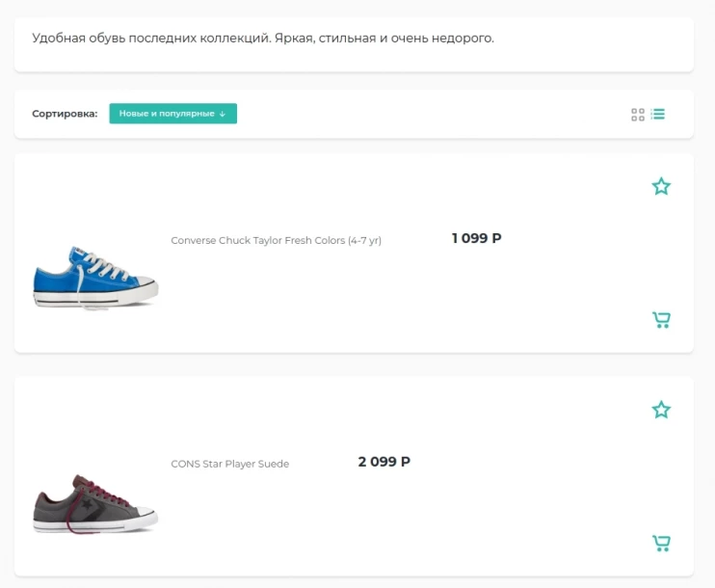Image resolution: width=715 pixels, height=588 pixels.
Task: Open Converse Chuck Taylor Fresh Colors product link
Action: coord(276,241)
